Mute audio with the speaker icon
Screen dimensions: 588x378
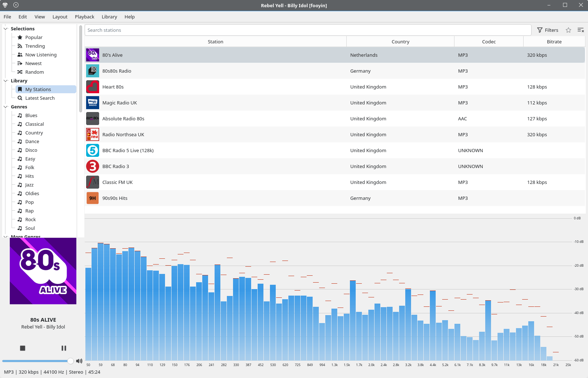(79, 361)
